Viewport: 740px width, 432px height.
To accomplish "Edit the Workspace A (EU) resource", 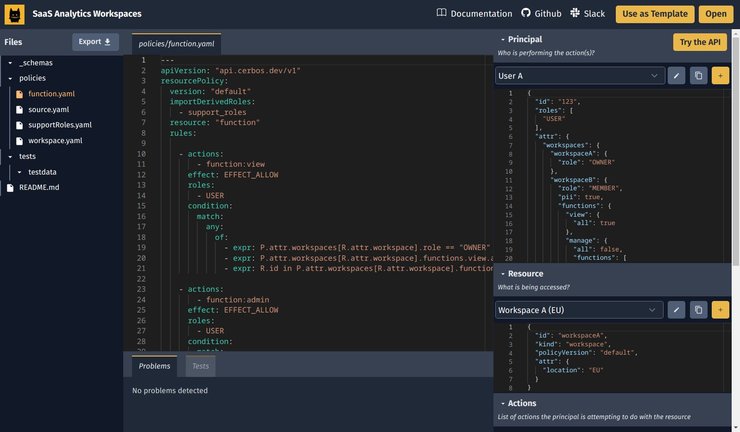I will pos(677,310).
